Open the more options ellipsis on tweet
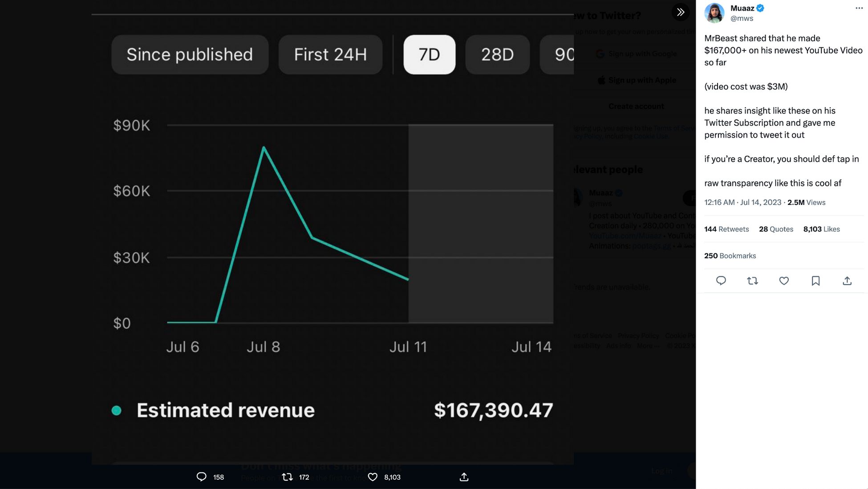The width and height of the screenshot is (868, 489). pyautogui.click(x=859, y=8)
